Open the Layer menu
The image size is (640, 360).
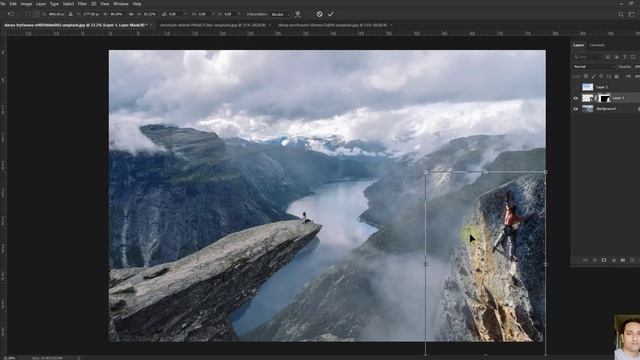point(41,4)
